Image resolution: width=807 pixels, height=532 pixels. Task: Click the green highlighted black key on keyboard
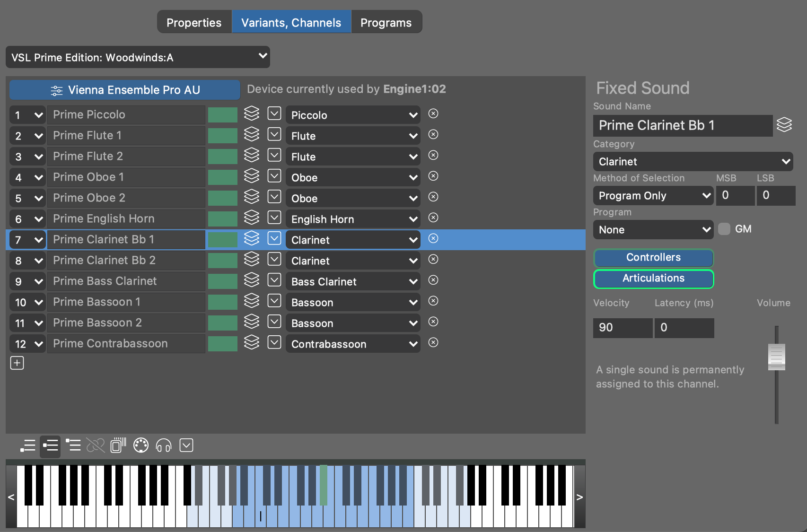pos(324,485)
